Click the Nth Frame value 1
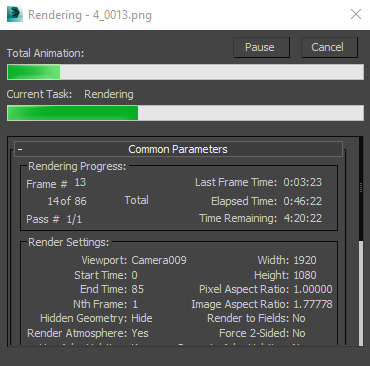 [135, 304]
